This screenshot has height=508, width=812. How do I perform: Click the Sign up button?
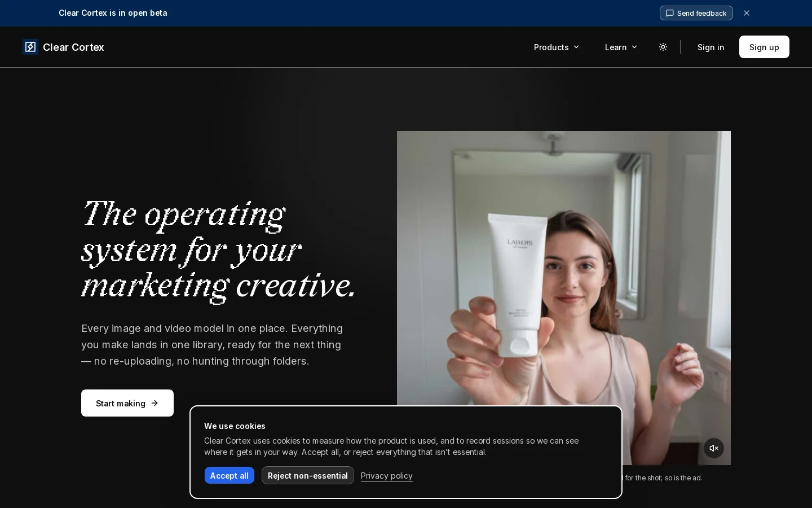tap(764, 47)
